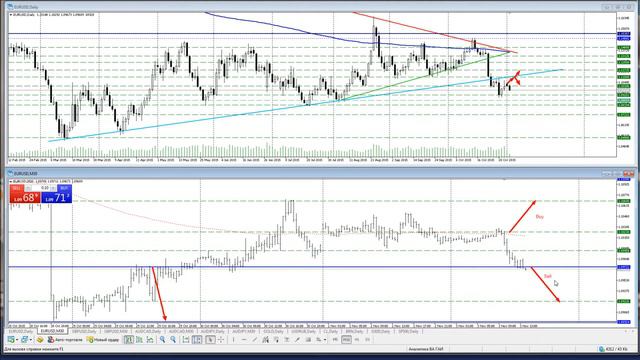Screen dimensions: 640x360
Task: Switch to the AUDCAD,M30 chart tab
Action: (181, 331)
